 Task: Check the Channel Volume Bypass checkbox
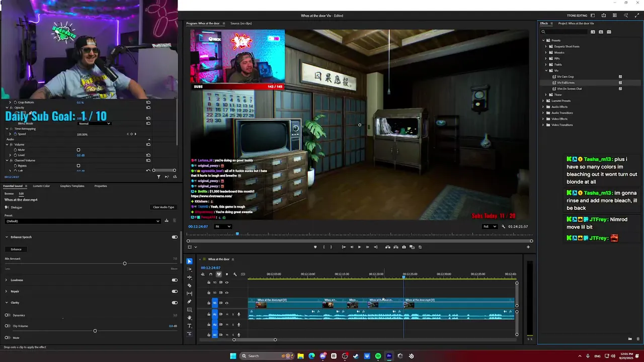78,165
